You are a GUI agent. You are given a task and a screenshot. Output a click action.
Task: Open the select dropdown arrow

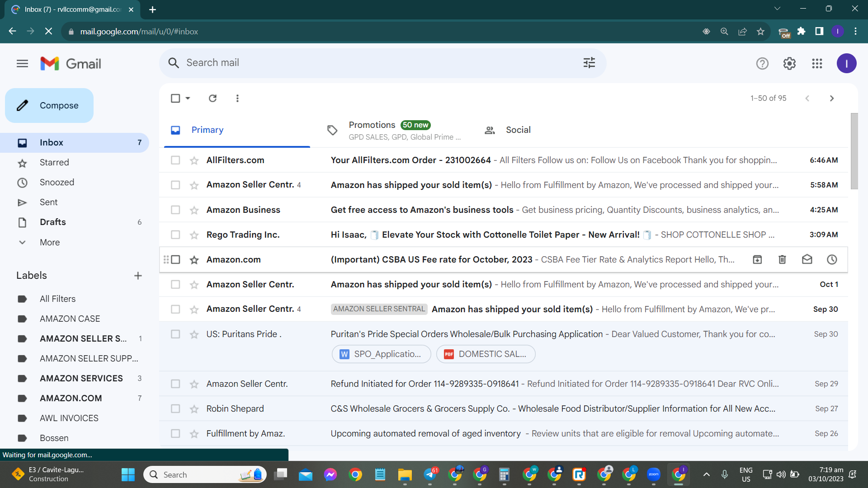[188, 98]
